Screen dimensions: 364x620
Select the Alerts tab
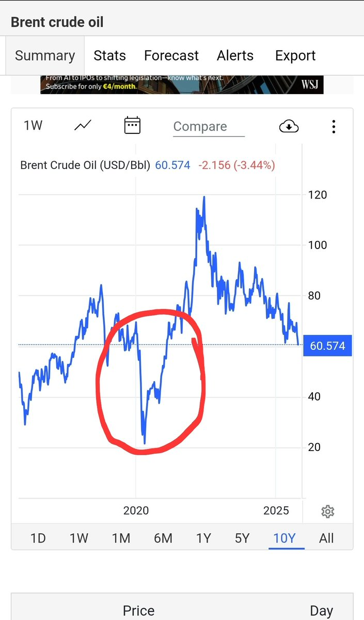click(x=235, y=56)
